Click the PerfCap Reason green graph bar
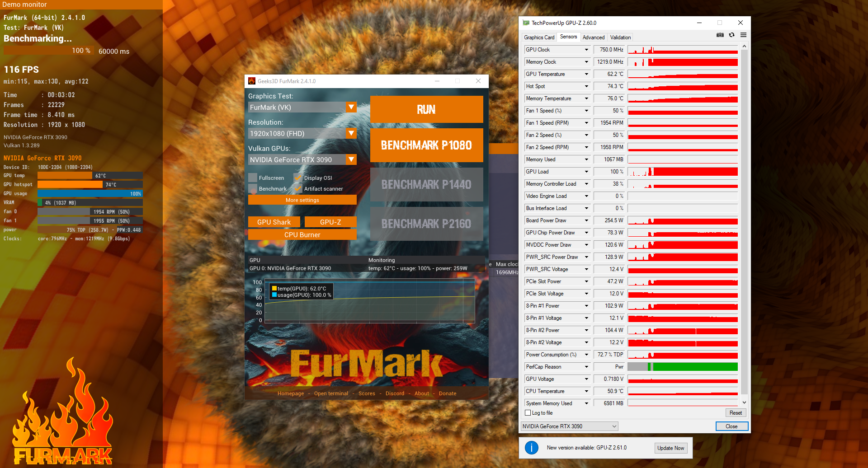Screen dimensions: 868x468 pos(695,367)
